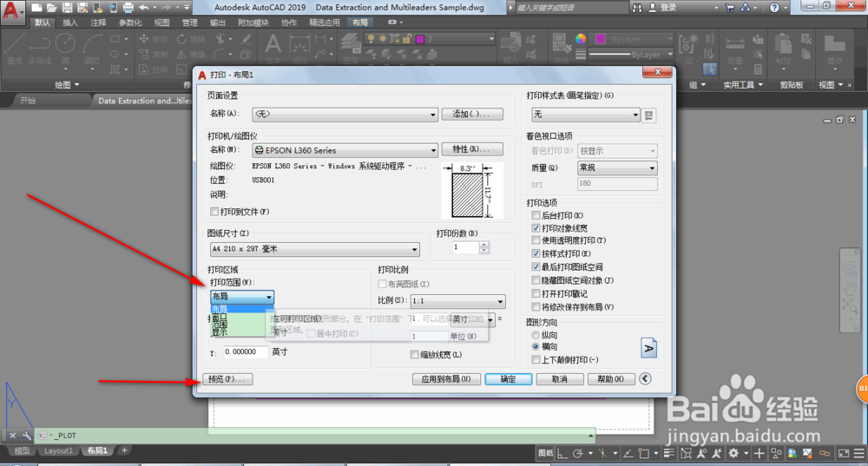Select the Arc tool in the ribbon
This screenshot has height=466, width=868.
[93, 48]
